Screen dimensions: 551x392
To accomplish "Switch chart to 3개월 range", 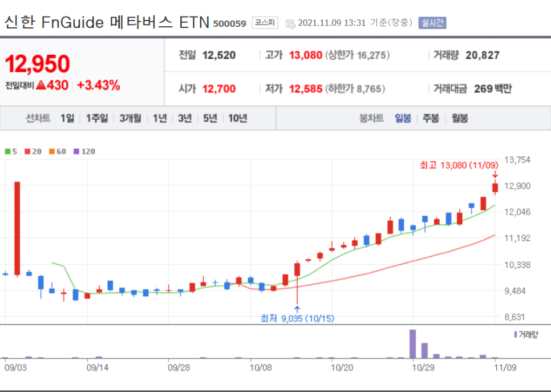I will [131, 118].
